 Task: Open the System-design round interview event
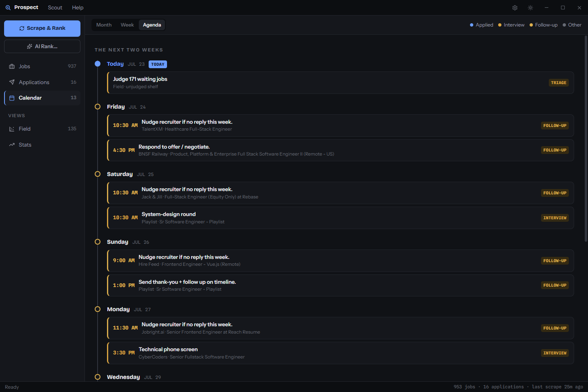pyautogui.click(x=340, y=218)
